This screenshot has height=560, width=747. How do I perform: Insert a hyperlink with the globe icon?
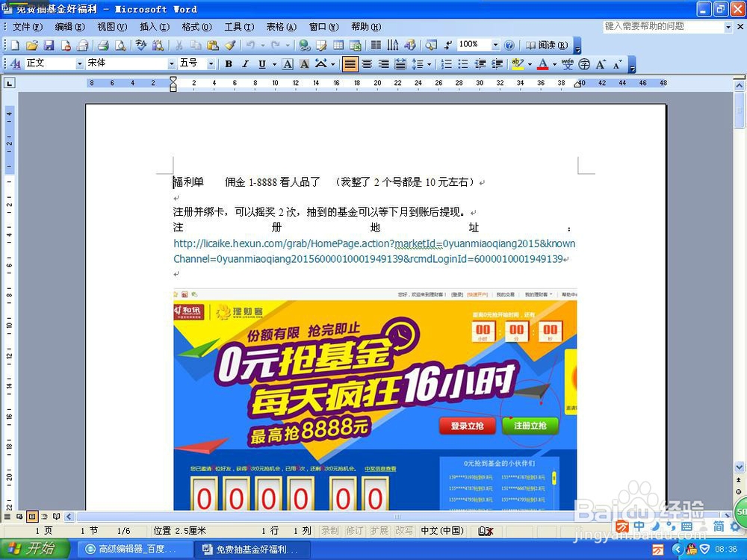point(304,46)
